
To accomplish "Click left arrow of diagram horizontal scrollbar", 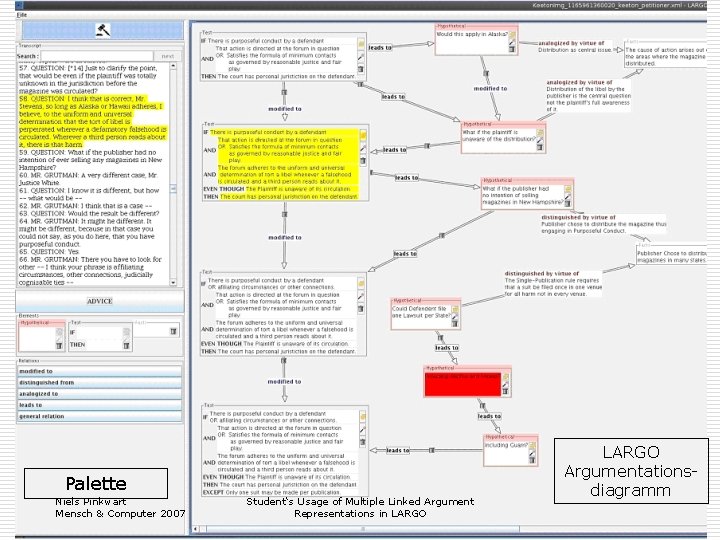I will (x=196, y=529).
